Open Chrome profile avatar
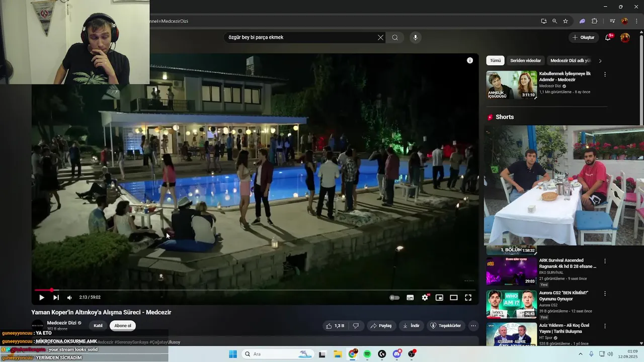Viewport: 644px width, 362px height. [624, 21]
